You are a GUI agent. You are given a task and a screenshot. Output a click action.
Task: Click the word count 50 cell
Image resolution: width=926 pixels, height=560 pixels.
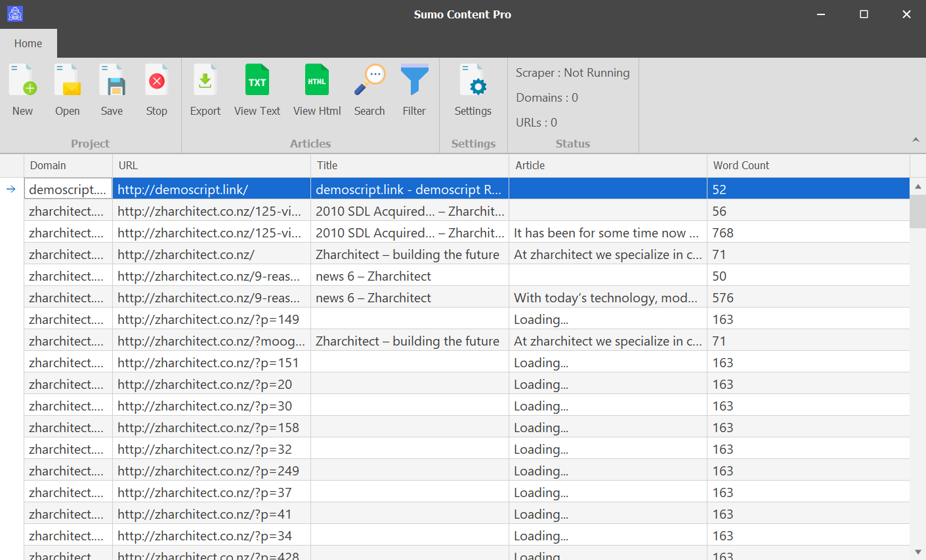(809, 276)
